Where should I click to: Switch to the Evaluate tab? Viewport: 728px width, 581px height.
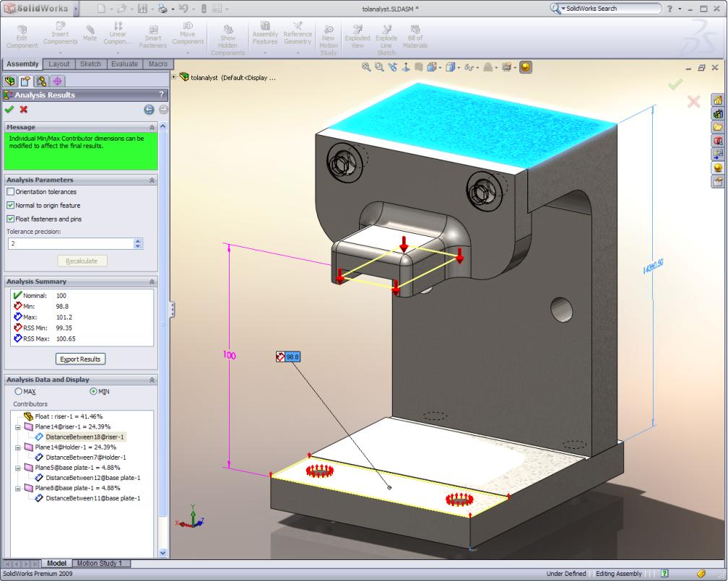pyautogui.click(x=124, y=64)
